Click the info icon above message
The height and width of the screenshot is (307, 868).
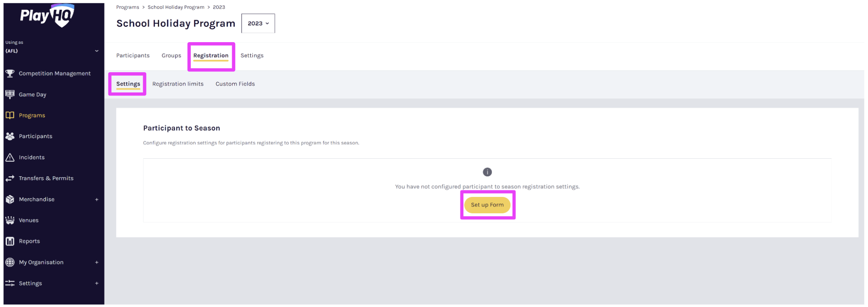click(487, 172)
